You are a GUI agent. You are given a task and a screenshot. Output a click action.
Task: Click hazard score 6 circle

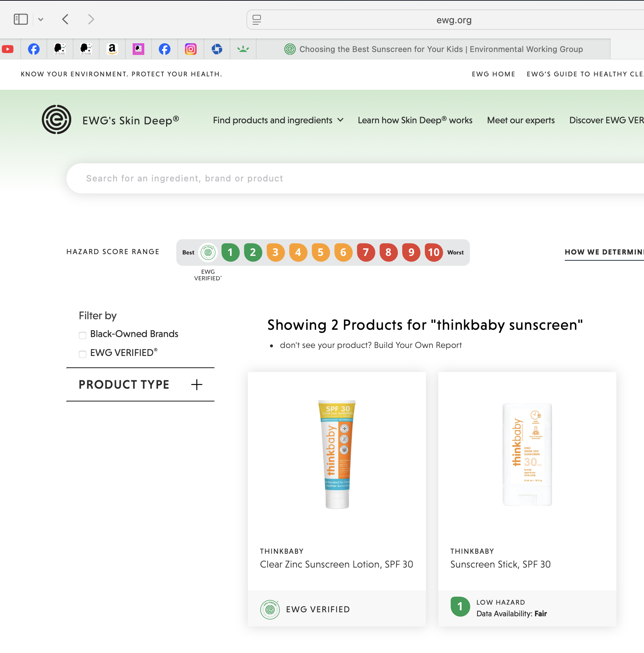343,252
